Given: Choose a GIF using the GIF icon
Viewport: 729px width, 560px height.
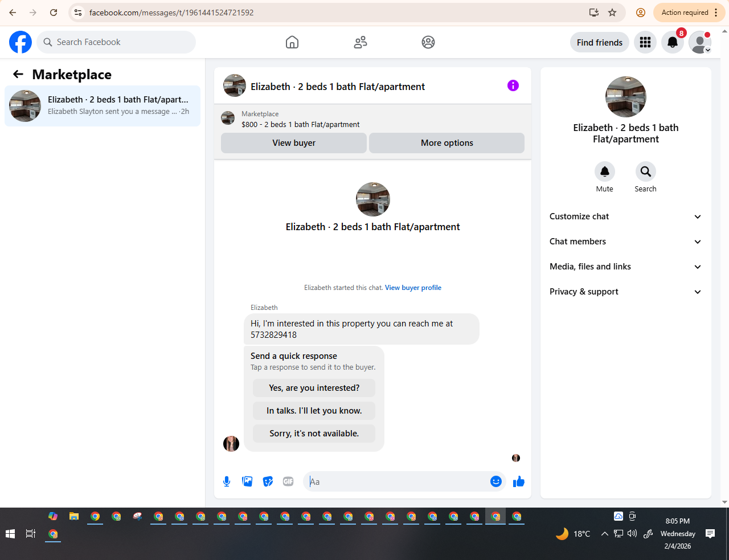Looking at the screenshot, I should point(288,481).
